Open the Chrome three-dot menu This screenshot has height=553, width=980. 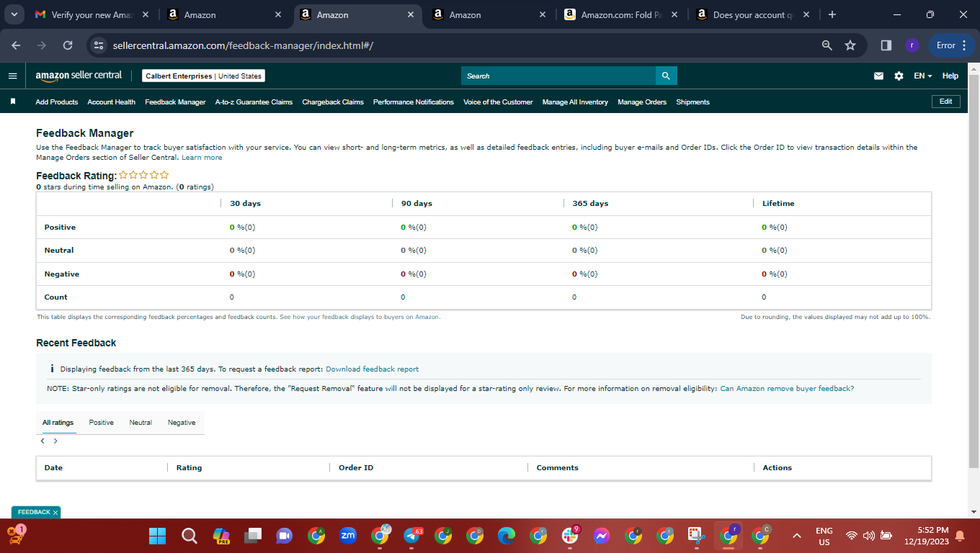click(964, 45)
